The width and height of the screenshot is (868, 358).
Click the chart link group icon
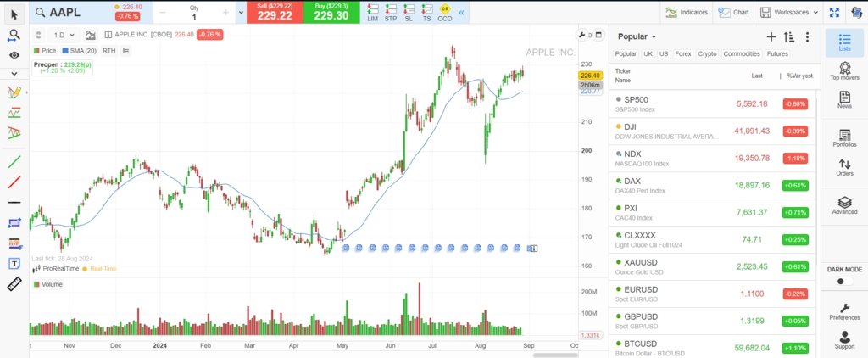[38, 35]
